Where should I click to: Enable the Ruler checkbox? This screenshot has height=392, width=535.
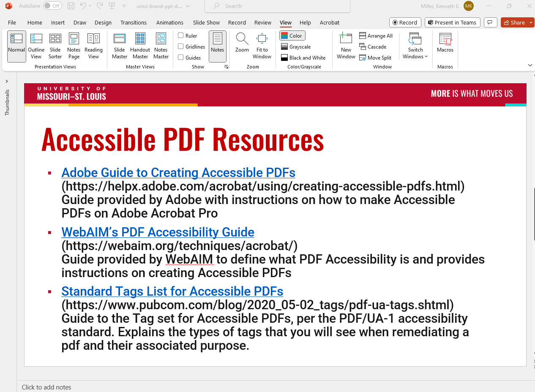(x=181, y=35)
